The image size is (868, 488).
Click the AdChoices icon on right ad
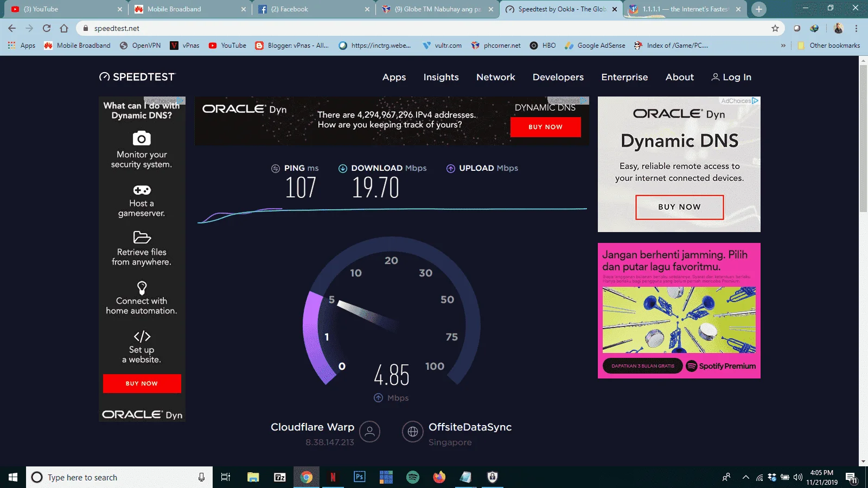[x=755, y=101]
